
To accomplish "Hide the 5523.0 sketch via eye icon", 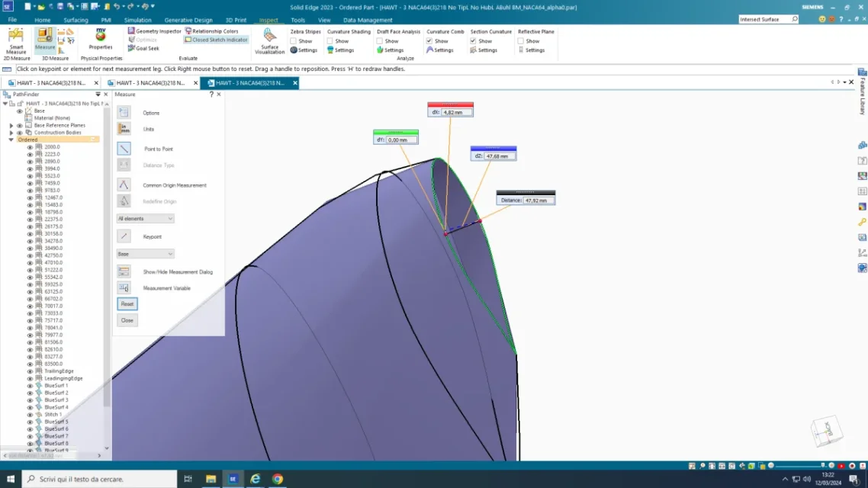I will click(x=30, y=176).
